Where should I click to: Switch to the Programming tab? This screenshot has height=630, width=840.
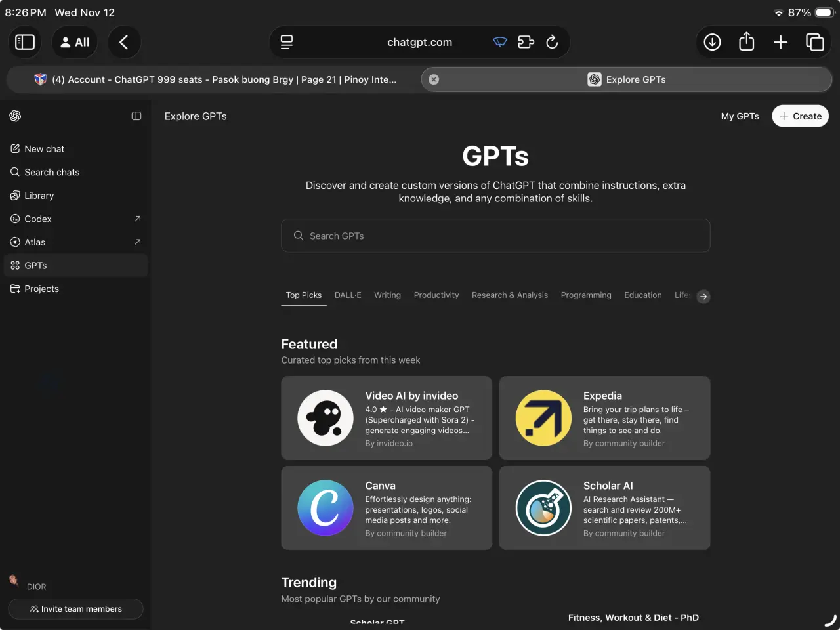pos(586,295)
